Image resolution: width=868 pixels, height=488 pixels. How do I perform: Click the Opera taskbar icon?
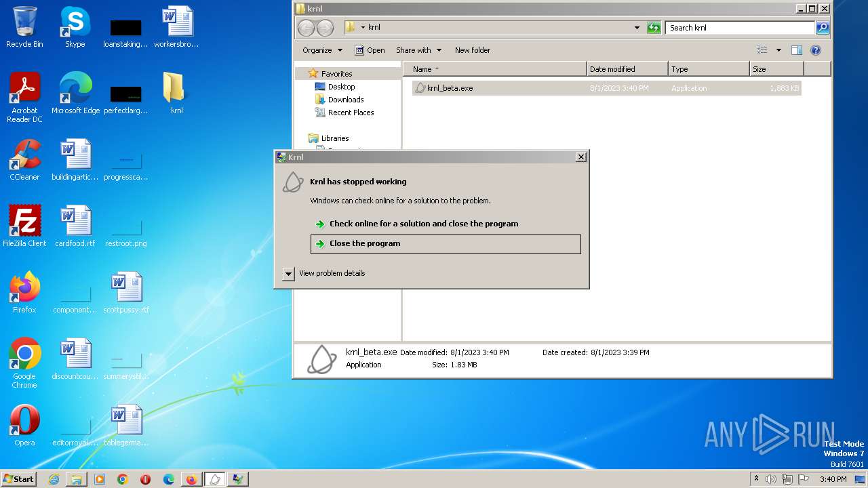coord(145,479)
